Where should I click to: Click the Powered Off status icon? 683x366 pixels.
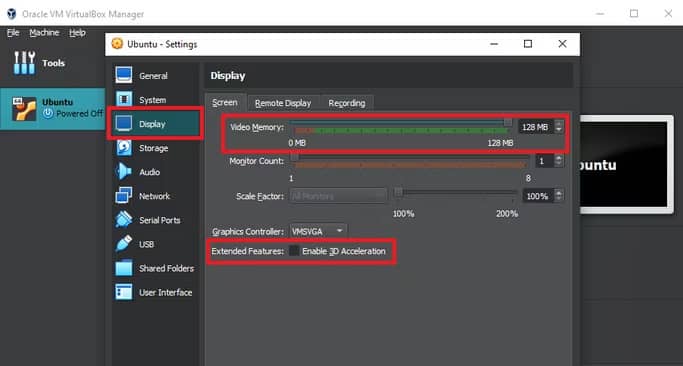48,113
